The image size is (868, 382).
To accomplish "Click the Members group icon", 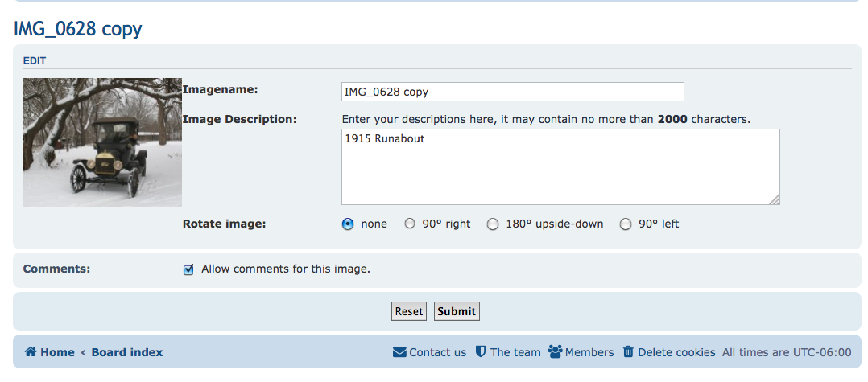I will [x=555, y=352].
